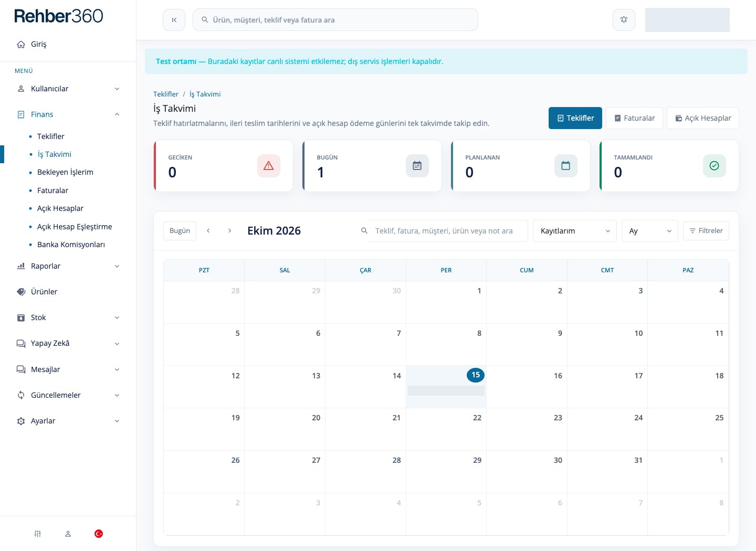Open the Kayıtlarım dropdown
This screenshot has height=551, width=756.
(574, 231)
